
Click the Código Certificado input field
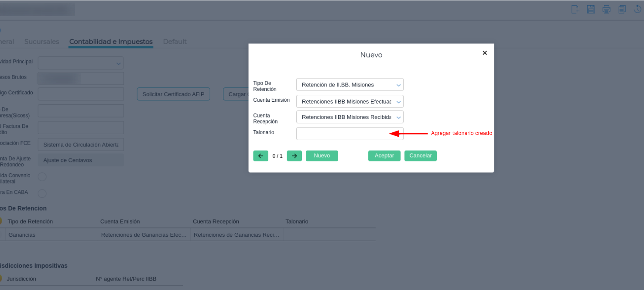[81, 94]
